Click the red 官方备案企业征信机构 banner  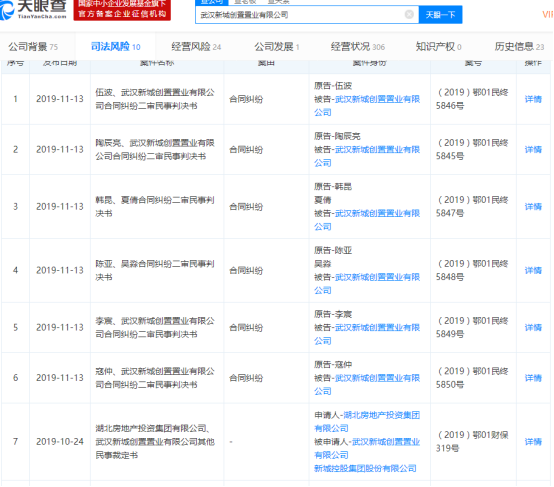pyautogui.click(x=122, y=10)
